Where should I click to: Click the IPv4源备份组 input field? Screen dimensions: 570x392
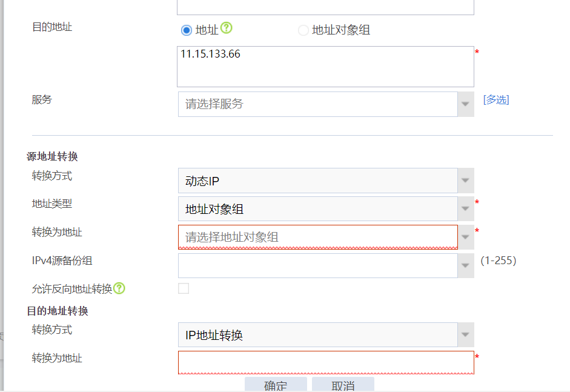pos(317,265)
